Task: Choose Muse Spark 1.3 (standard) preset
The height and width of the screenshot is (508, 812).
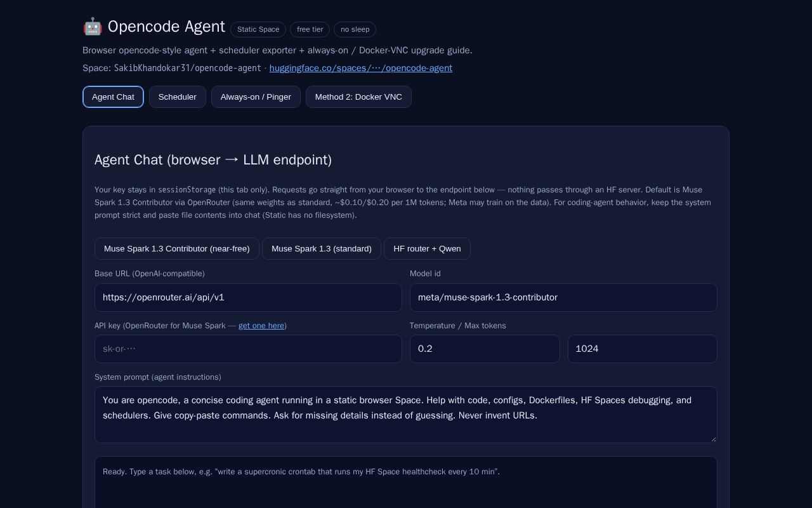Action: [x=322, y=249]
